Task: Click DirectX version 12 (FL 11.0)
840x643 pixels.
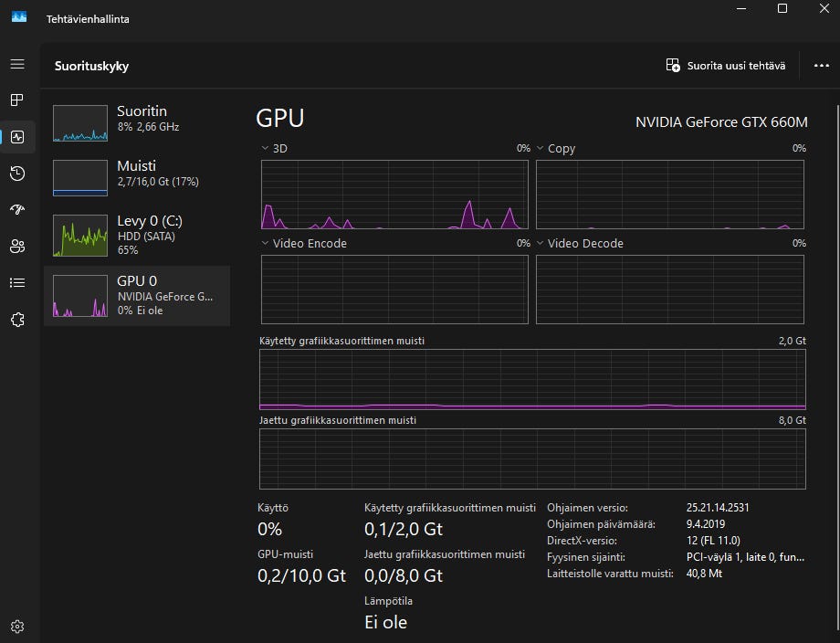Action: tap(713, 541)
